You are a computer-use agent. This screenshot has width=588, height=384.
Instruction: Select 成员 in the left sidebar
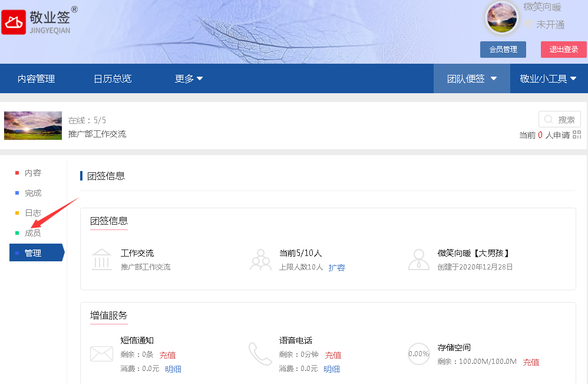tap(32, 233)
